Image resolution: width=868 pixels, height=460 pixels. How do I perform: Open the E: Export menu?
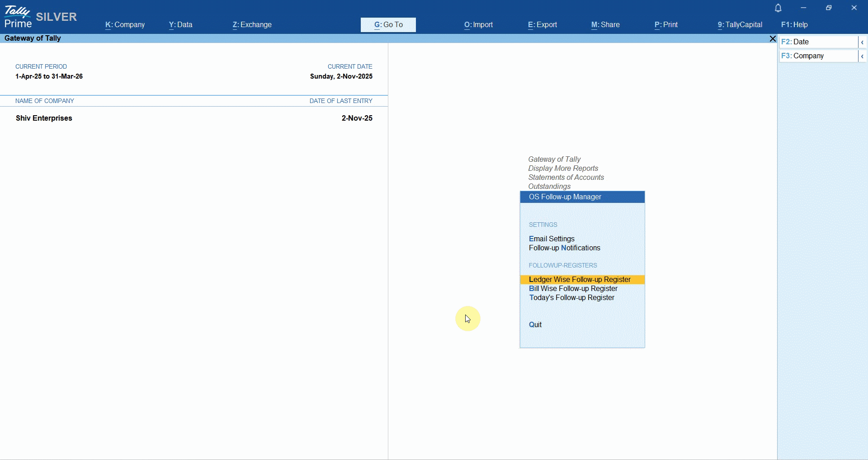pos(542,25)
